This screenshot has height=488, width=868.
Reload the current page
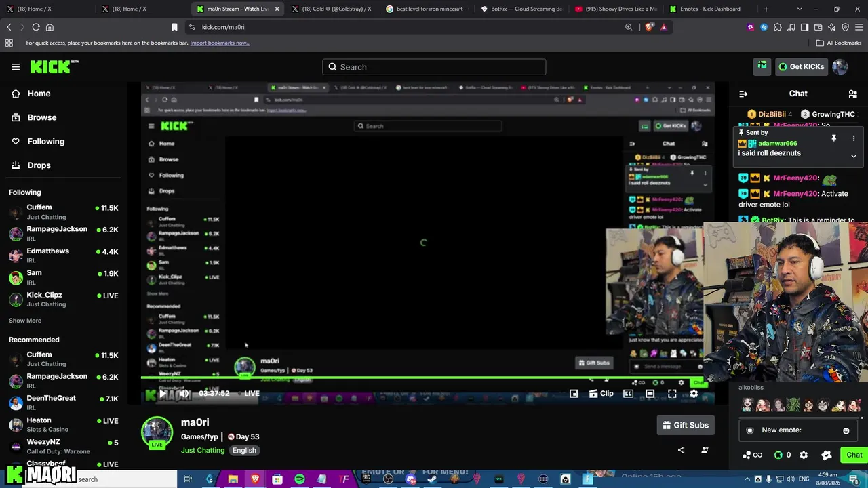(36, 27)
